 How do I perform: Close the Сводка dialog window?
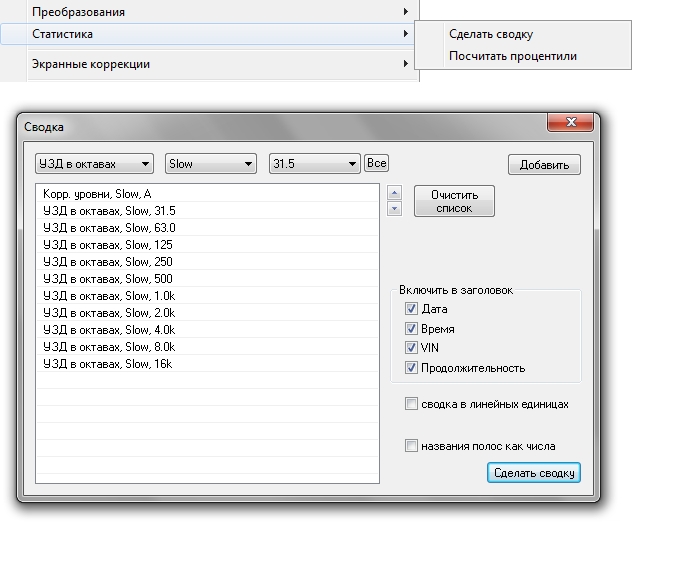point(571,123)
